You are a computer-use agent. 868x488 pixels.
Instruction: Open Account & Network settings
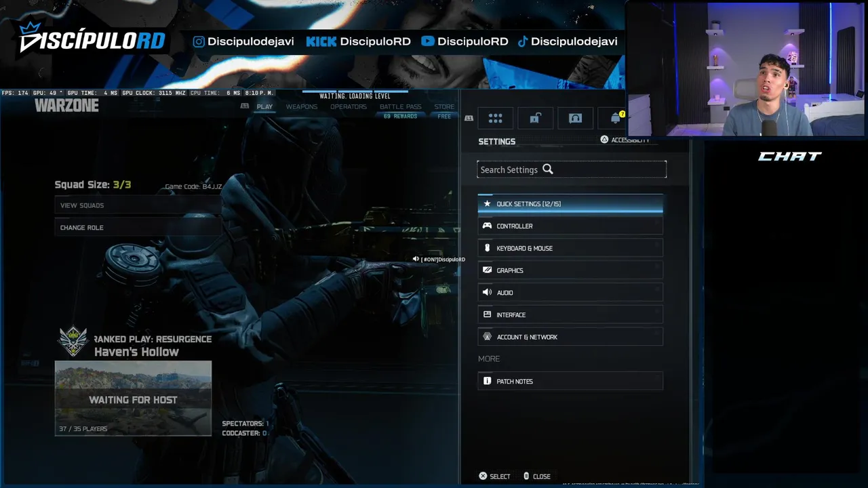(570, 337)
